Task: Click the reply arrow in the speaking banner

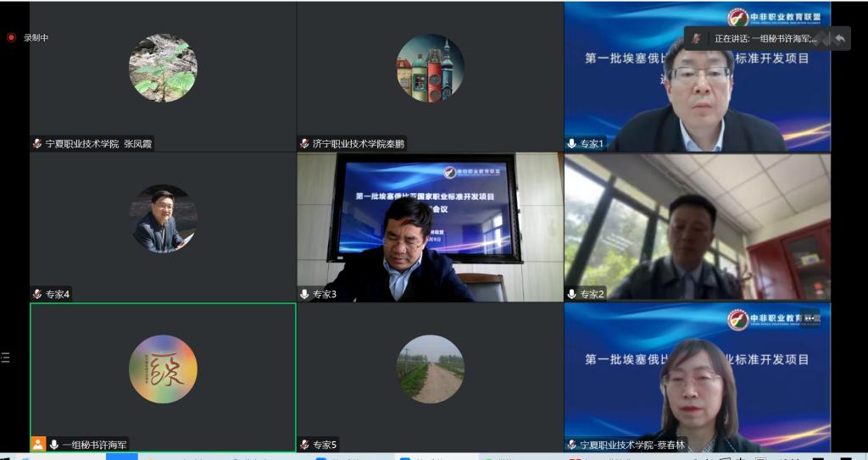Action: [839, 38]
